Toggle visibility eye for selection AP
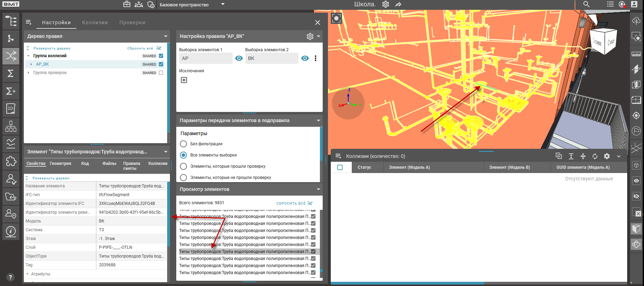Screen dimensions: 644x286 click(x=239, y=58)
